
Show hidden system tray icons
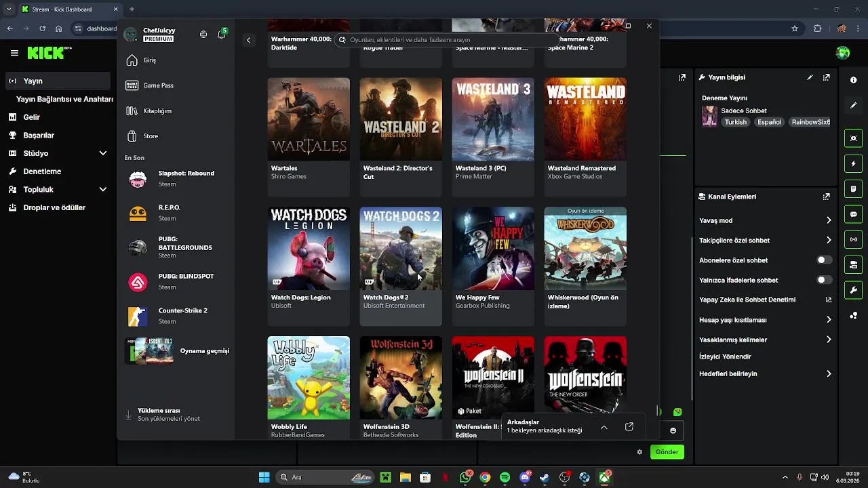tap(785, 478)
